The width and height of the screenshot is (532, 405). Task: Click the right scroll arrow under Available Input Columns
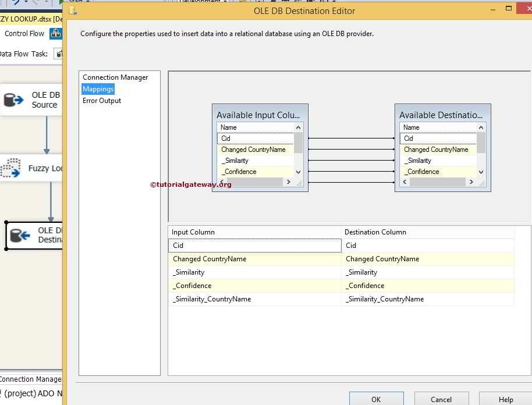[x=288, y=182]
